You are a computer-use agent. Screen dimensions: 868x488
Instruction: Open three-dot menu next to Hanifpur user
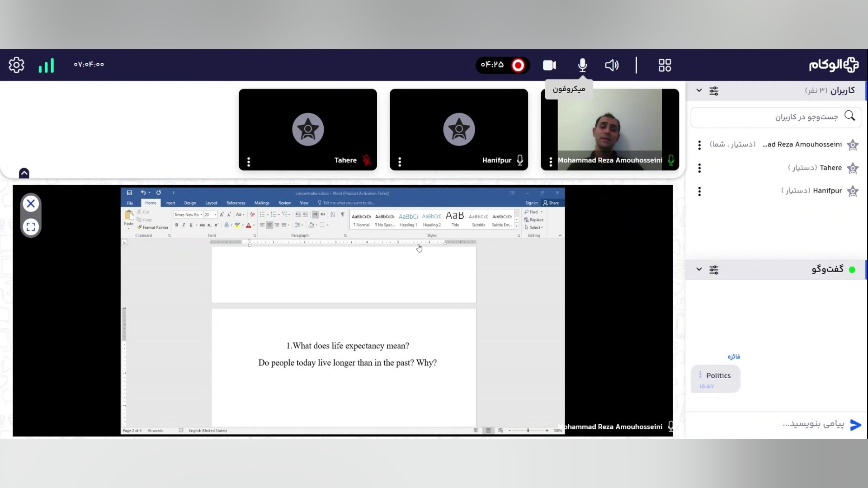pos(699,191)
